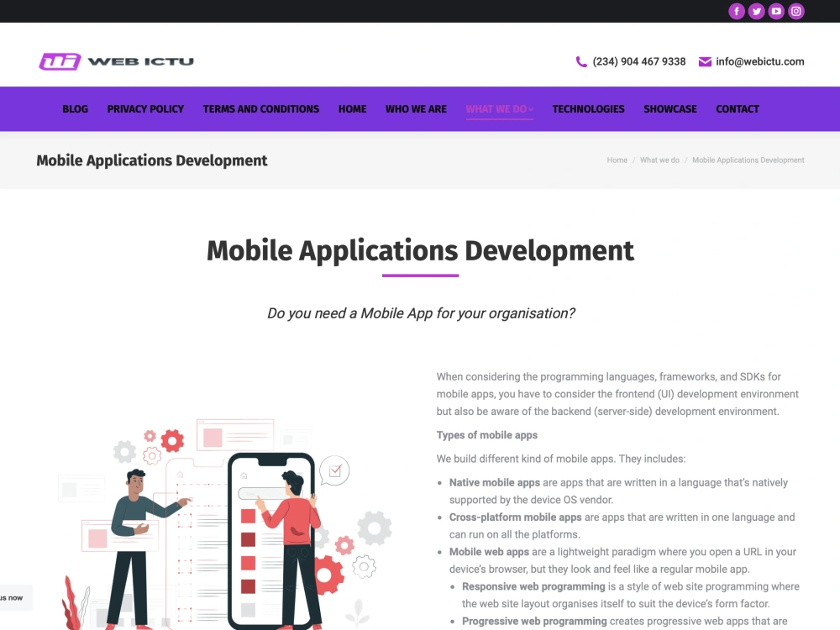Screen dimensions: 840x630
Task: Go to Home in the navigation bar
Action: coord(353,108)
